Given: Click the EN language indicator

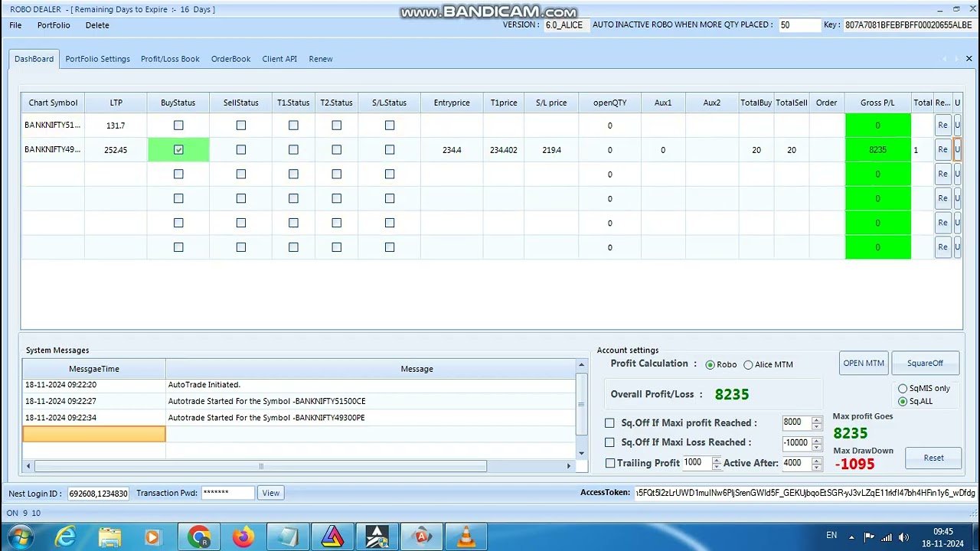Looking at the screenshot, I should [831, 535].
